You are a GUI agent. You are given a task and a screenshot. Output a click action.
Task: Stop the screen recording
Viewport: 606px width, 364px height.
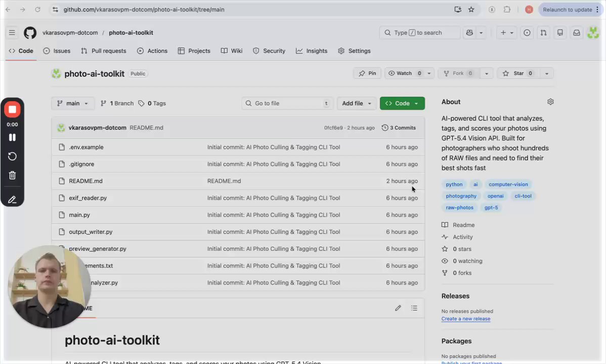[12, 110]
